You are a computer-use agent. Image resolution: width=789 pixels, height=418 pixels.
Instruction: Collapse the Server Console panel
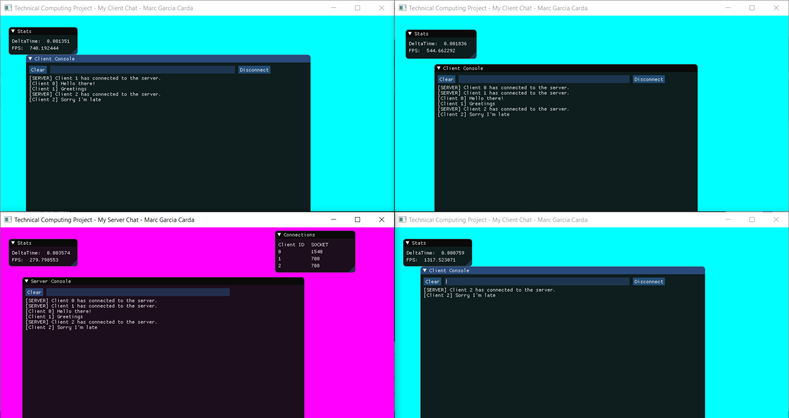(27, 281)
